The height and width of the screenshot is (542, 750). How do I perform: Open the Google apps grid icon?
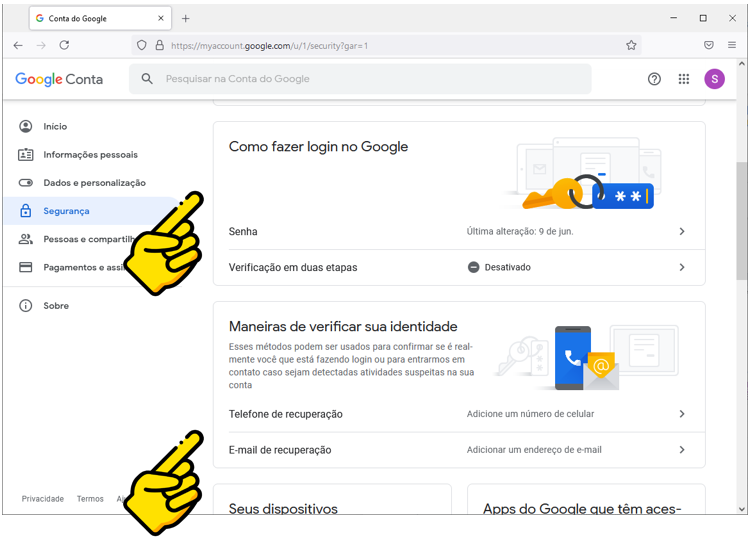coord(684,79)
